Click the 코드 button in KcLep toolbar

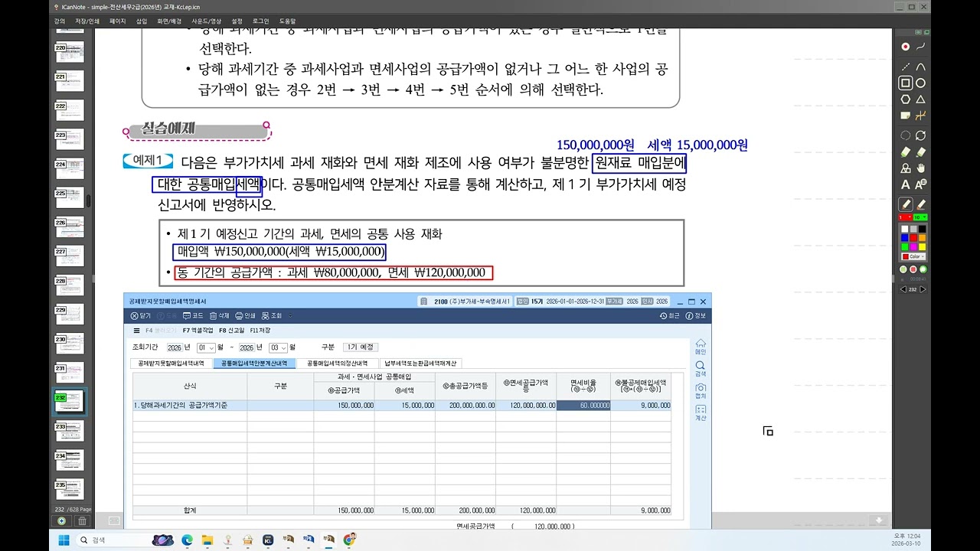[193, 315]
